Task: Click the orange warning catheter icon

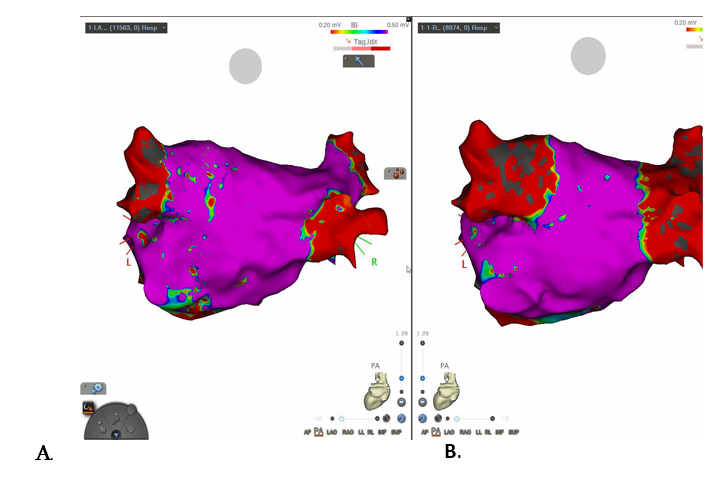Action: (x=87, y=407)
